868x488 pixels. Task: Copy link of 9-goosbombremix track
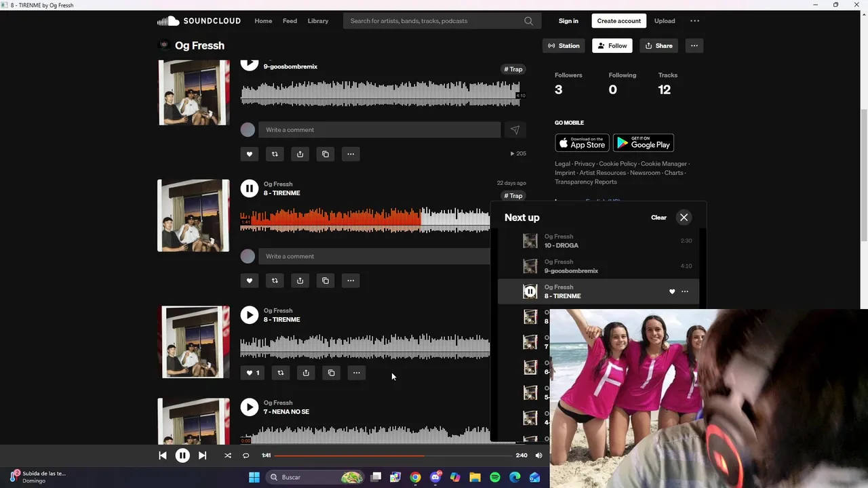pyautogui.click(x=325, y=154)
